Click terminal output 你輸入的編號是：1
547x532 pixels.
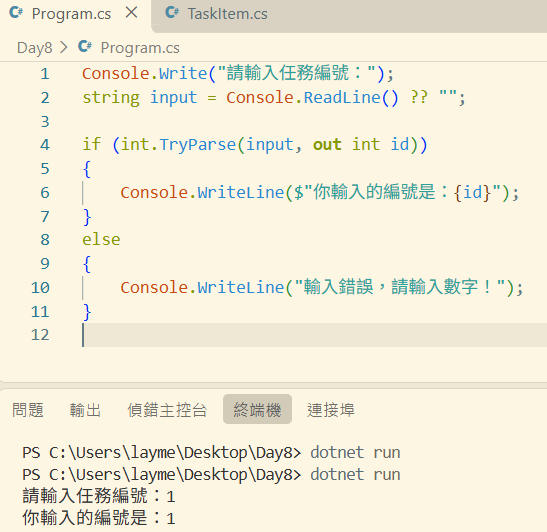(x=99, y=518)
